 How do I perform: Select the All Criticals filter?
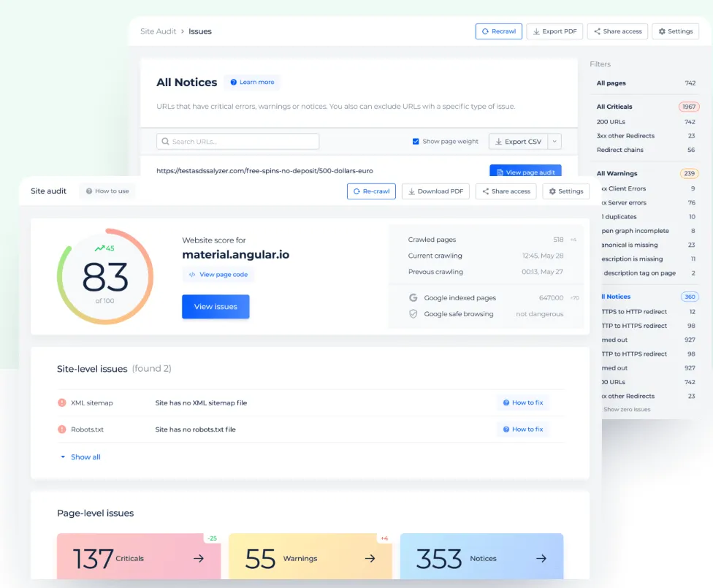click(614, 106)
